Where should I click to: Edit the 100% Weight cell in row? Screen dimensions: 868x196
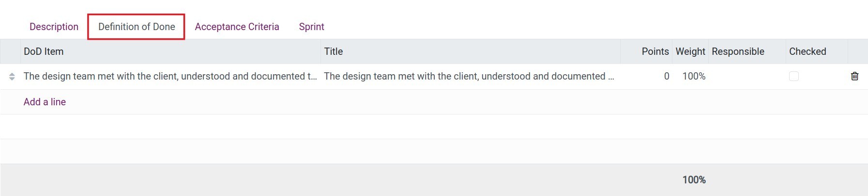tap(690, 76)
